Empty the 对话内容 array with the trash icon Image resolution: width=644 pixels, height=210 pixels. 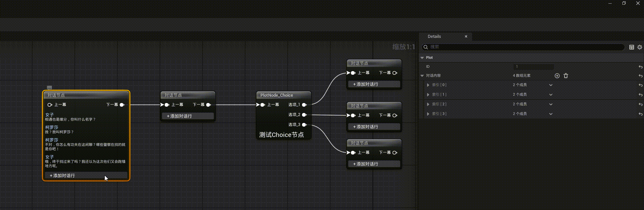click(x=566, y=76)
